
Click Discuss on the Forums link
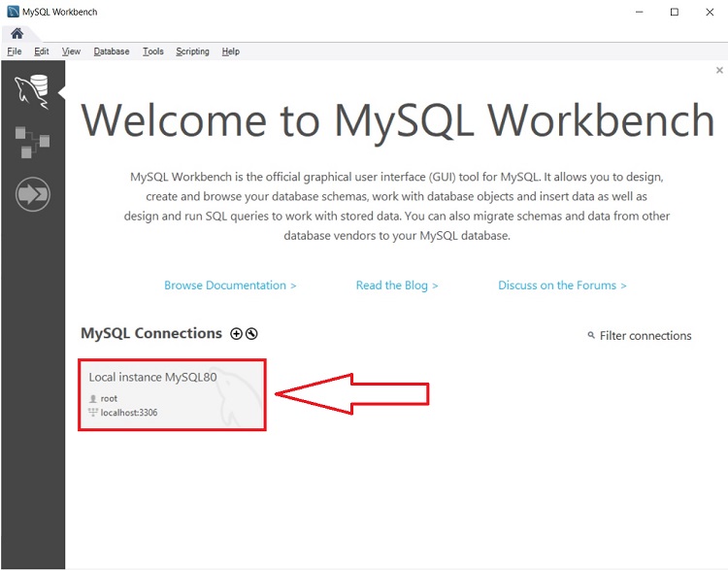pos(562,285)
